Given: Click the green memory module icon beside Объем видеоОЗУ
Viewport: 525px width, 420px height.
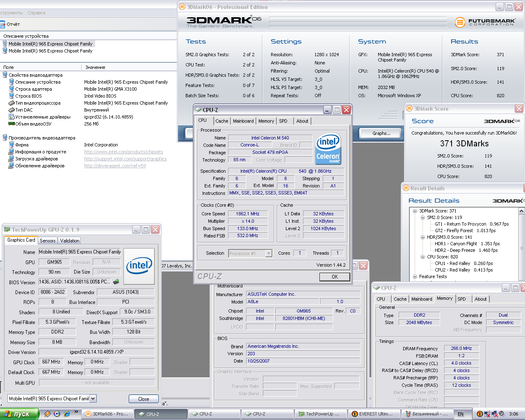Looking at the screenshot, I should (11, 124).
